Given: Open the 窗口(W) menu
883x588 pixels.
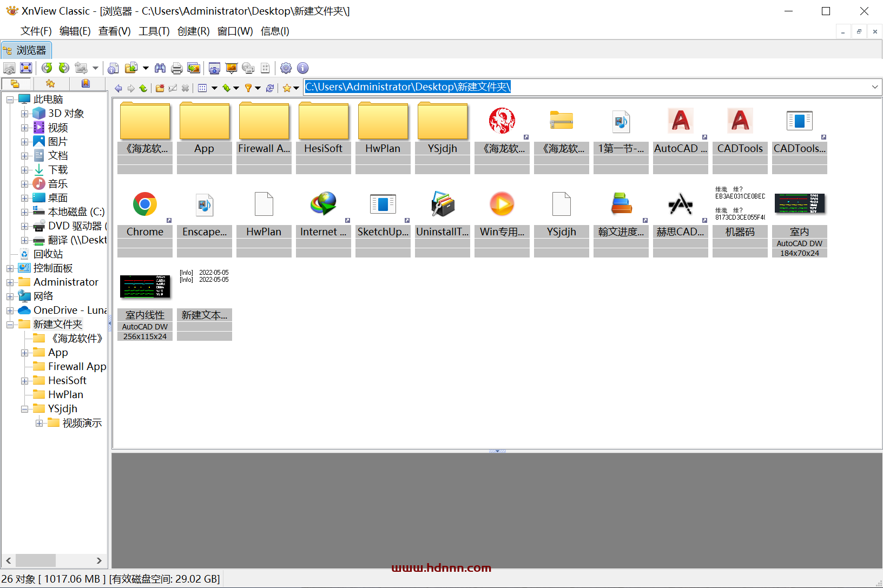Looking at the screenshot, I should pos(235,31).
